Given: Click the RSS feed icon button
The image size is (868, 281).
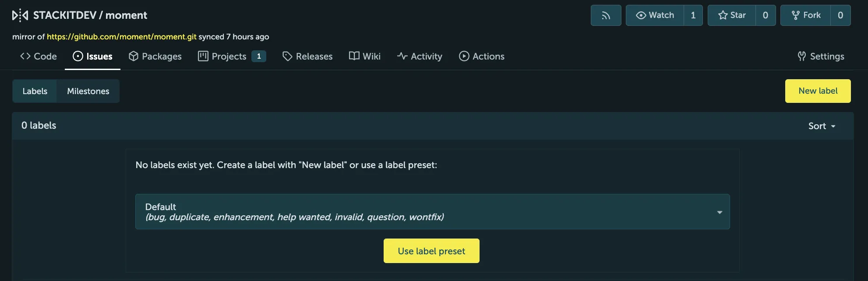Looking at the screenshot, I should pos(606,15).
